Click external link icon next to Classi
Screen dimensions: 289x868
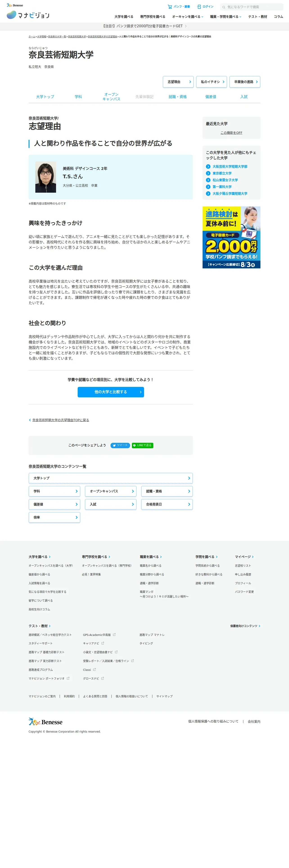tap(95, 669)
